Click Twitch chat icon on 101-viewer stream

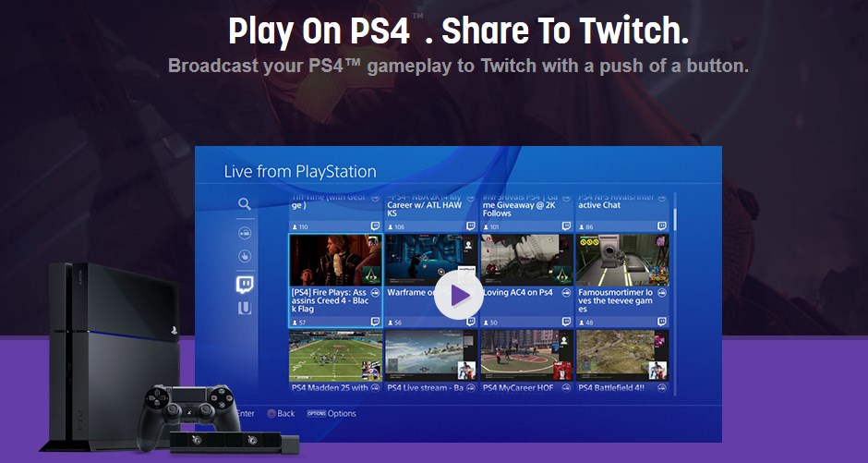566,226
